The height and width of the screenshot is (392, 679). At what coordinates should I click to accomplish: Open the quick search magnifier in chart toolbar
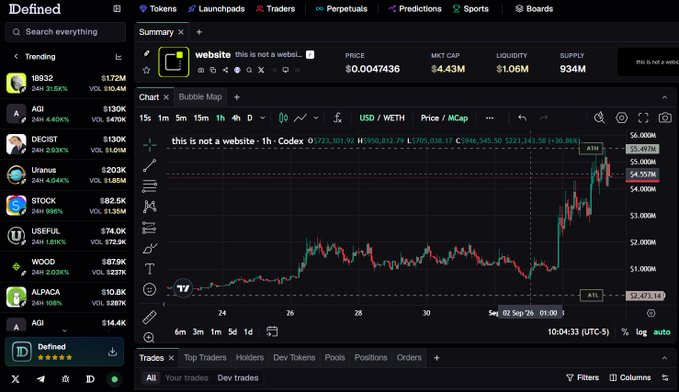pos(599,118)
